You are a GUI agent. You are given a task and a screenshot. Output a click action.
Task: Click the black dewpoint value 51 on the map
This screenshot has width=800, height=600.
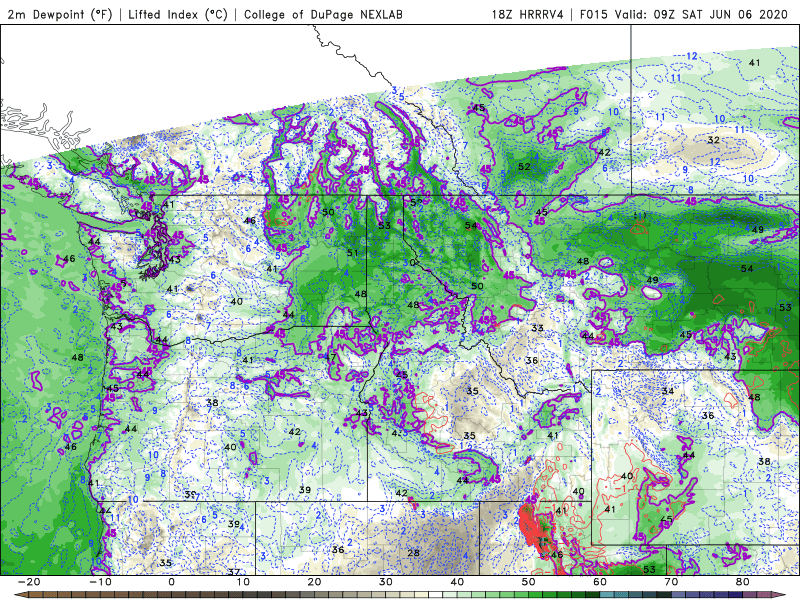pyautogui.click(x=353, y=253)
